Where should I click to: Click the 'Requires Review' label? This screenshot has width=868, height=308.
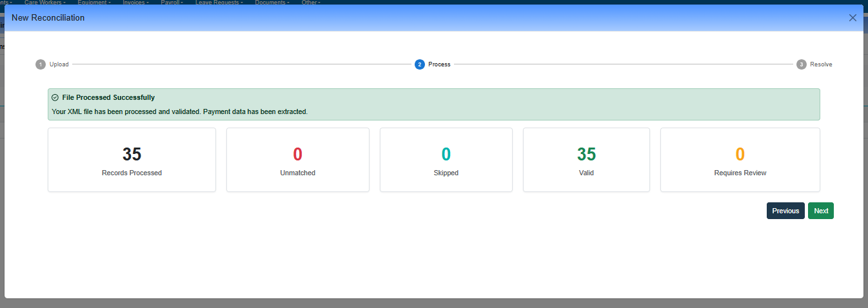[740, 173]
